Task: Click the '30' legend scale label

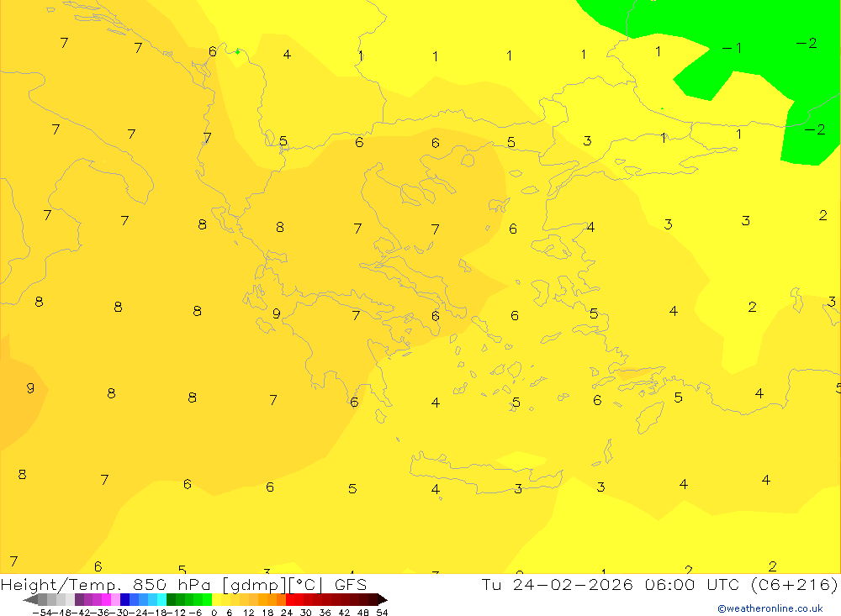Action: 306,613
